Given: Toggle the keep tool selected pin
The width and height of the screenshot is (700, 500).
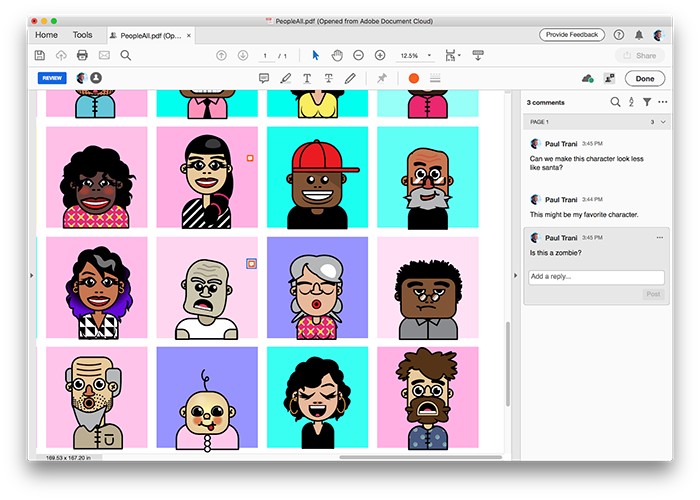Looking at the screenshot, I should pyautogui.click(x=381, y=78).
